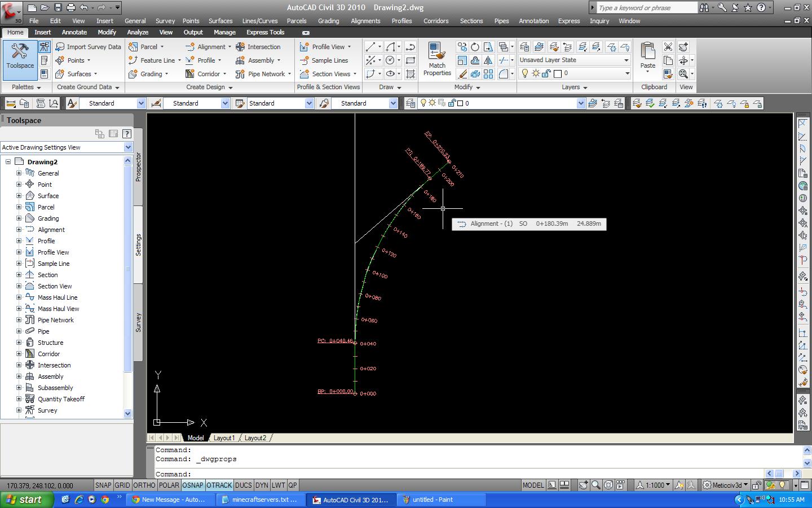Open the Corridors menu in the menu bar
Screen dimensions: 812x508
(x=436, y=21)
